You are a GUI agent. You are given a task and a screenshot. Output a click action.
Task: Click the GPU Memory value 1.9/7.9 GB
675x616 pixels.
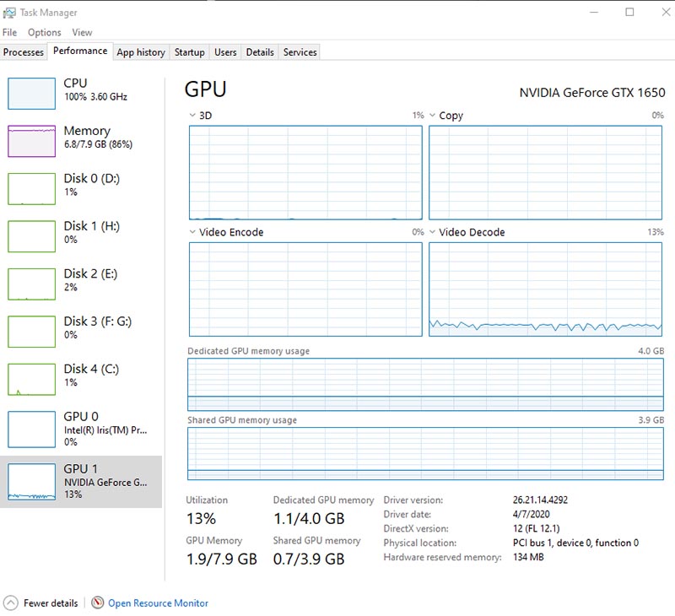coord(222,559)
